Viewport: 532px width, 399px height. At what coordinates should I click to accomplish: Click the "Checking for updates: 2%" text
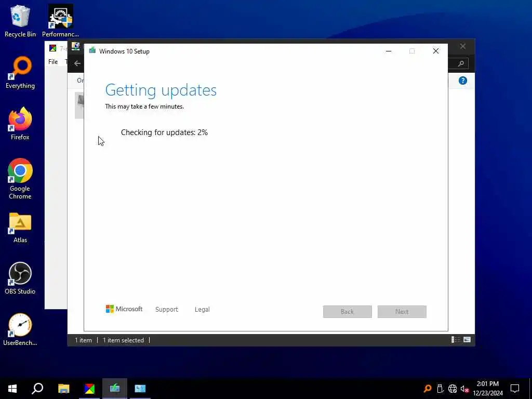(x=164, y=132)
